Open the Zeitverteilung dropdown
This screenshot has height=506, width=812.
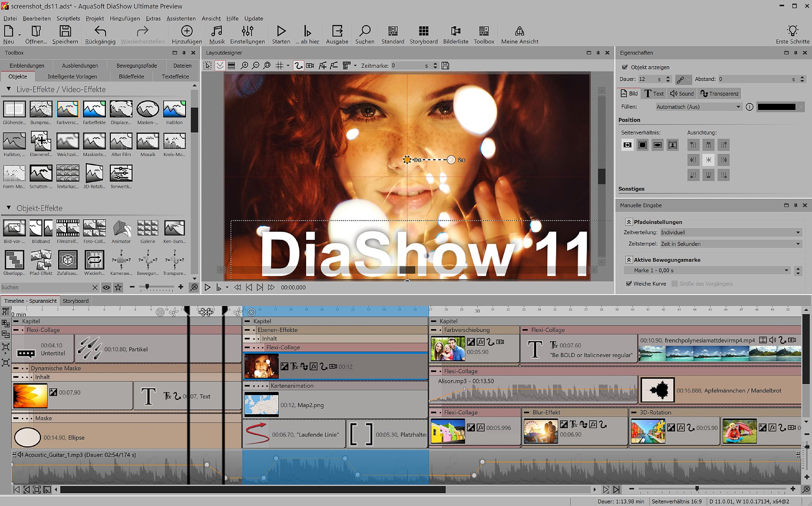pos(731,233)
